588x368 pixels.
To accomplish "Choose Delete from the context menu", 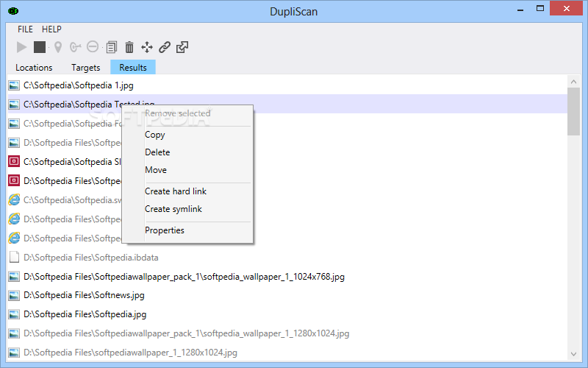I will (x=188, y=152).
